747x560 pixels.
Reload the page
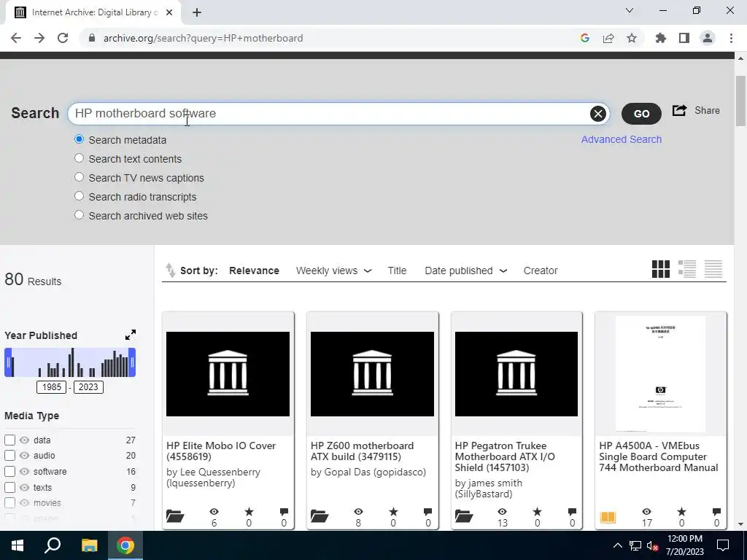click(x=63, y=38)
